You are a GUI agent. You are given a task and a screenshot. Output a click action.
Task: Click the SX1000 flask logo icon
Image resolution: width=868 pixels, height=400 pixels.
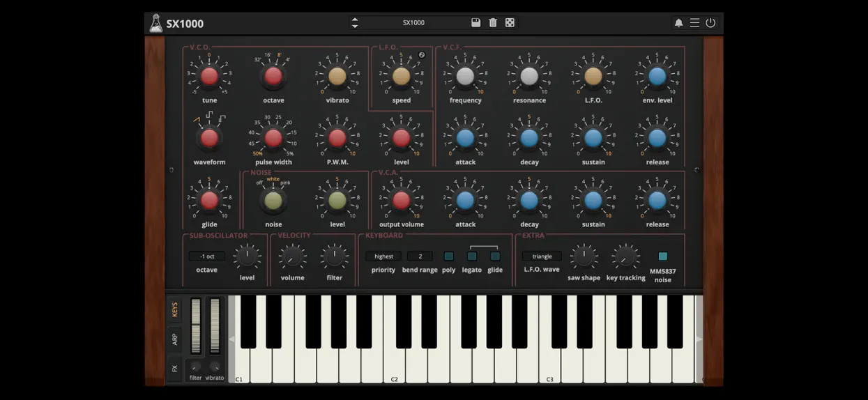point(156,23)
